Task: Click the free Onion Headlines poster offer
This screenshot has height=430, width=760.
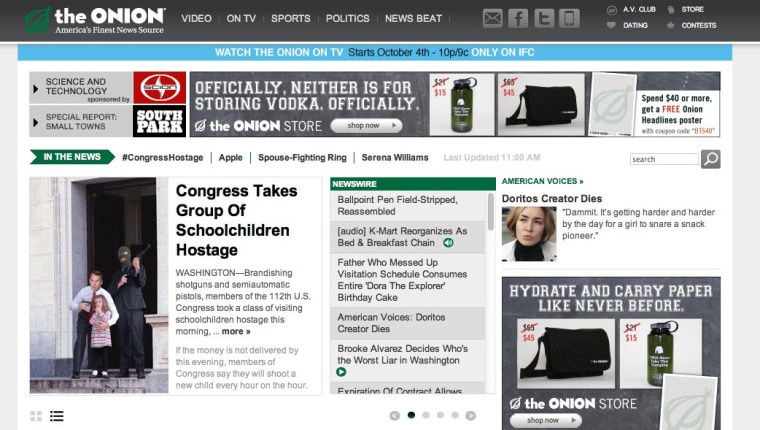Action: click(x=677, y=113)
